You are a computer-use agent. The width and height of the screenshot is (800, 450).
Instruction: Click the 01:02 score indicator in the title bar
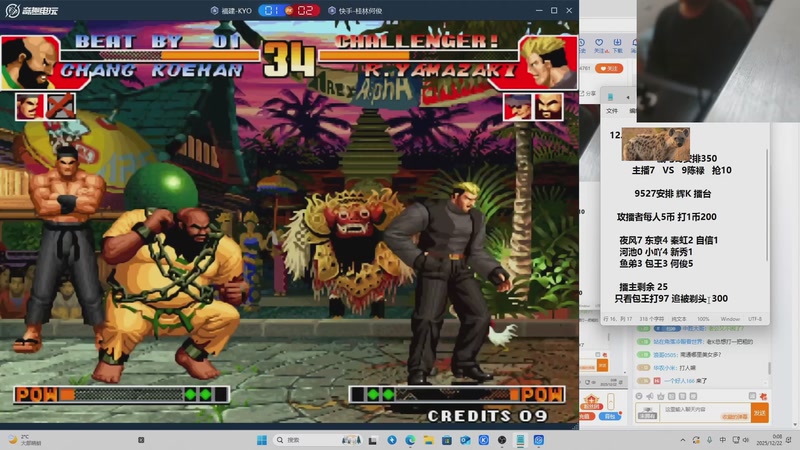click(x=289, y=10)
